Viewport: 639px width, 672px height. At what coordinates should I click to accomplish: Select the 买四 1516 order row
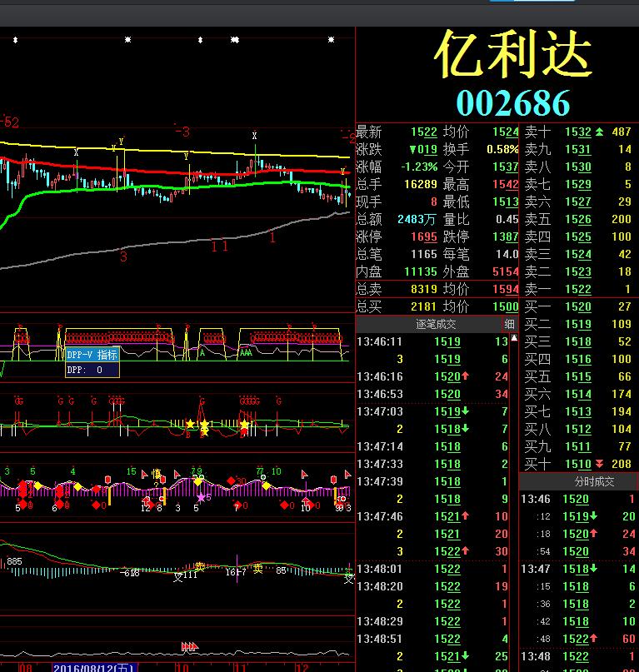tap(578, 359)
